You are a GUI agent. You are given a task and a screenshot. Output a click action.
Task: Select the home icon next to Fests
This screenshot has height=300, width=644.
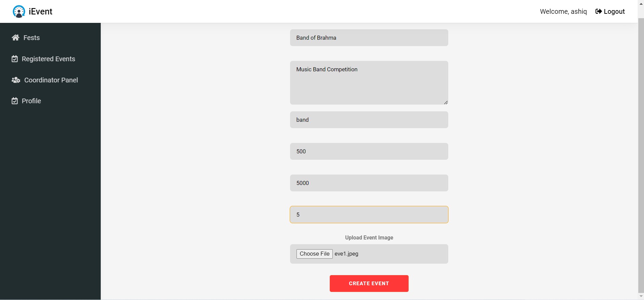click(x=15, y=37)
